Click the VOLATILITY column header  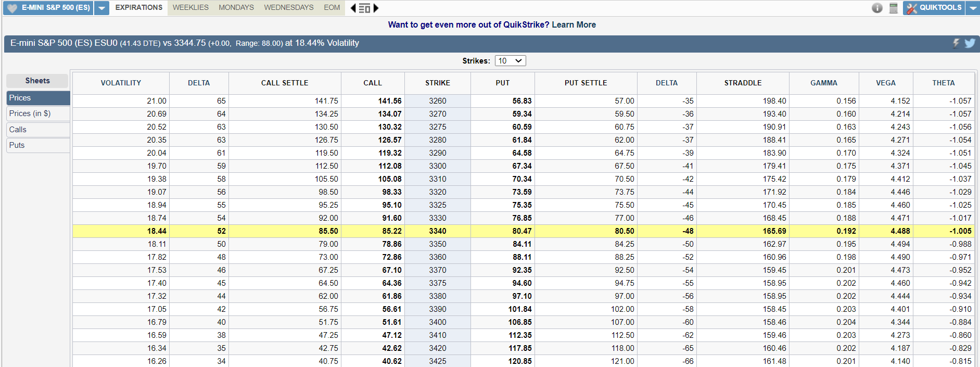[x=121, y=83]
